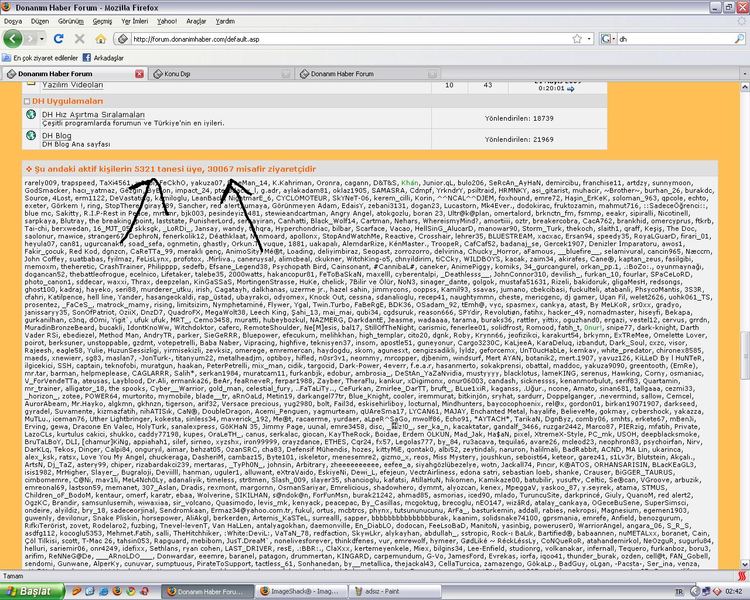Click the Firefox logo in the title bar
Image resolution: width=750 pixels, height=600 pixels.
click(7, 8)
